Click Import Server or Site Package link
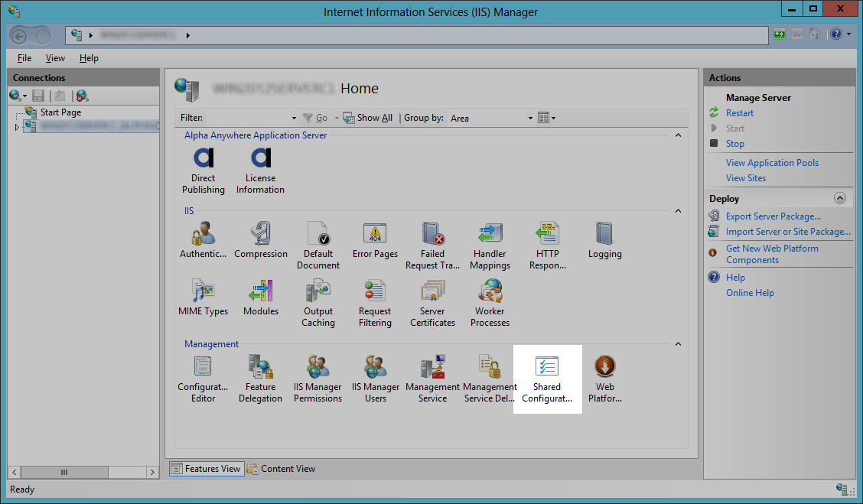Viewport: 863px width, 504px height. (x=787, y=232)
